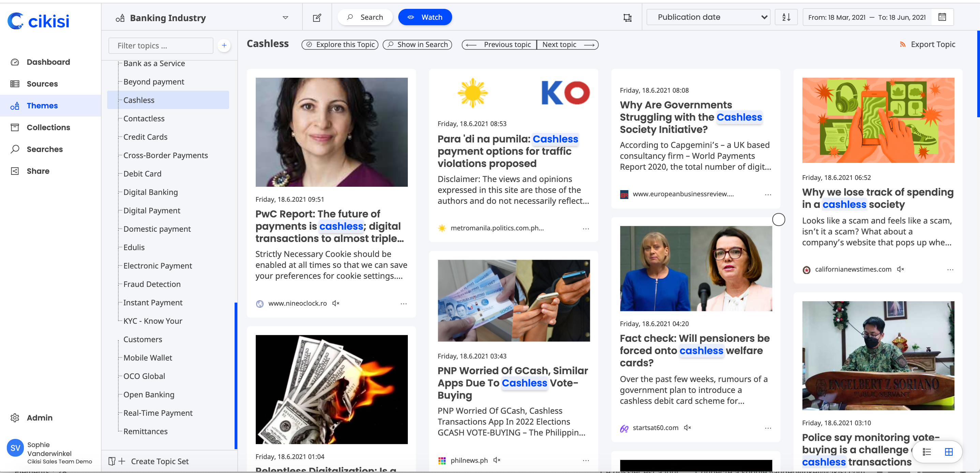
Task: Open the Publication date sort dropdown
Action: (708, 17)
